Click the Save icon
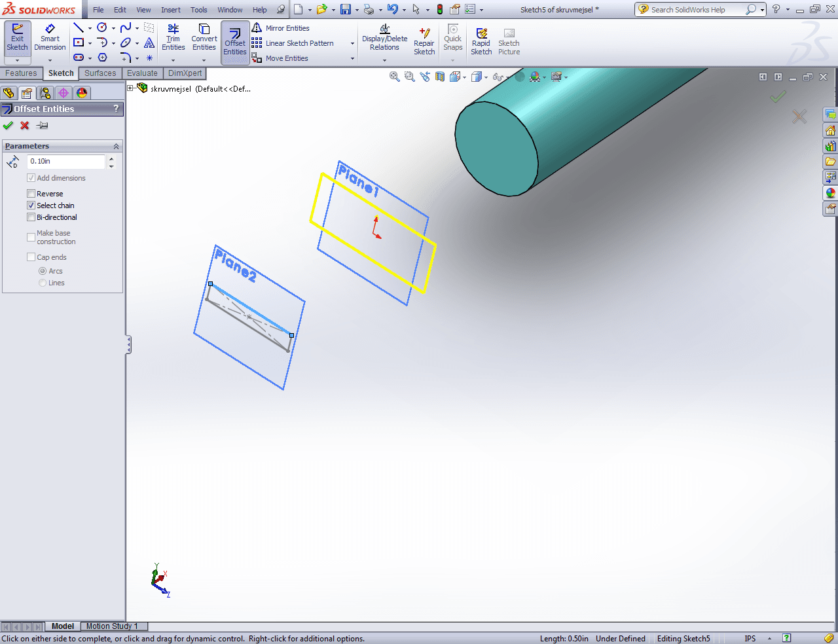 346,9
